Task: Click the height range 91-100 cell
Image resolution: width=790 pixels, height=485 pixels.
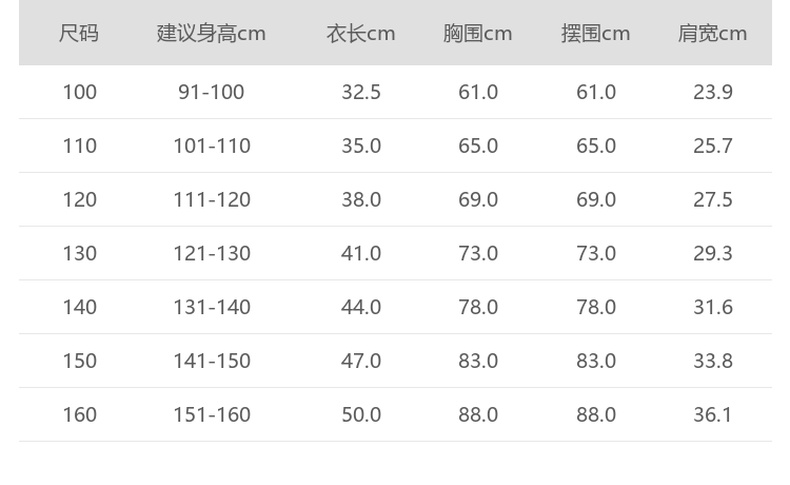Action: (211, 92)
